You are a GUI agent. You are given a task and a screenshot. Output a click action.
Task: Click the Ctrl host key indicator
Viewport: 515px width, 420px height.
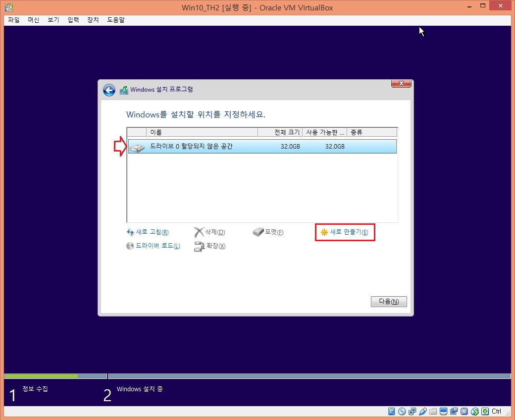click(496, 411)
